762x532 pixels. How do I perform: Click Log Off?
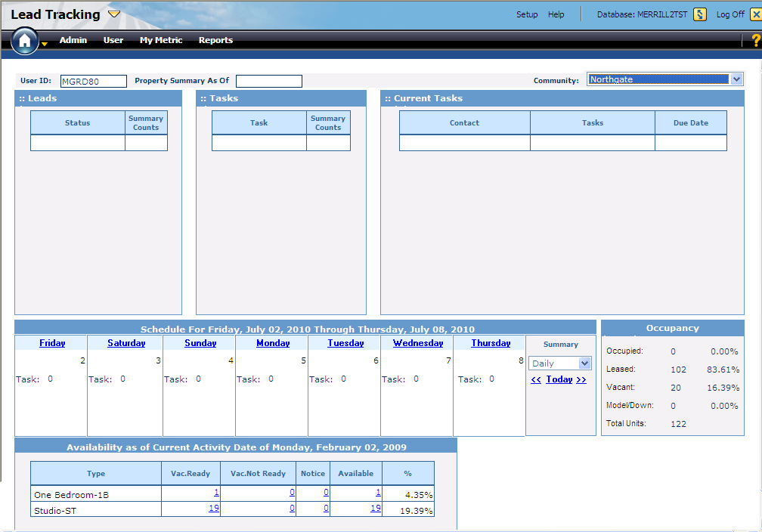[730, 14]
